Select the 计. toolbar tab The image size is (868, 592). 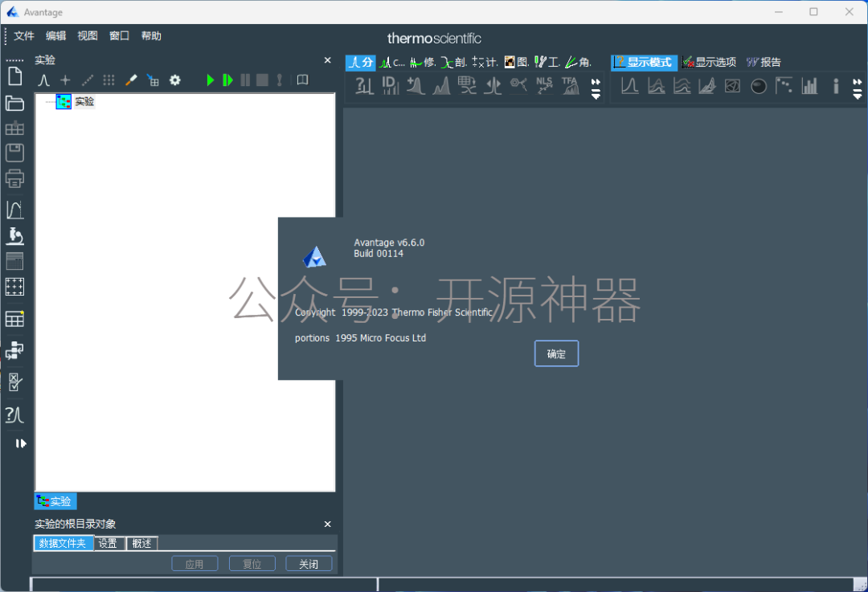pyautogui.click(x=485, y=62)
